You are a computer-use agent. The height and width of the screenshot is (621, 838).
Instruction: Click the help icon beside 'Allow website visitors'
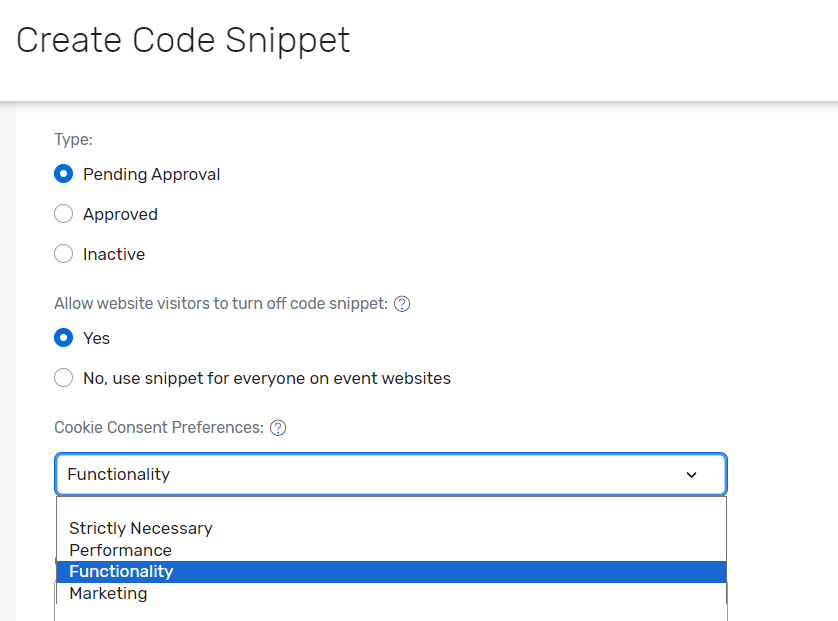pos(402,304)
